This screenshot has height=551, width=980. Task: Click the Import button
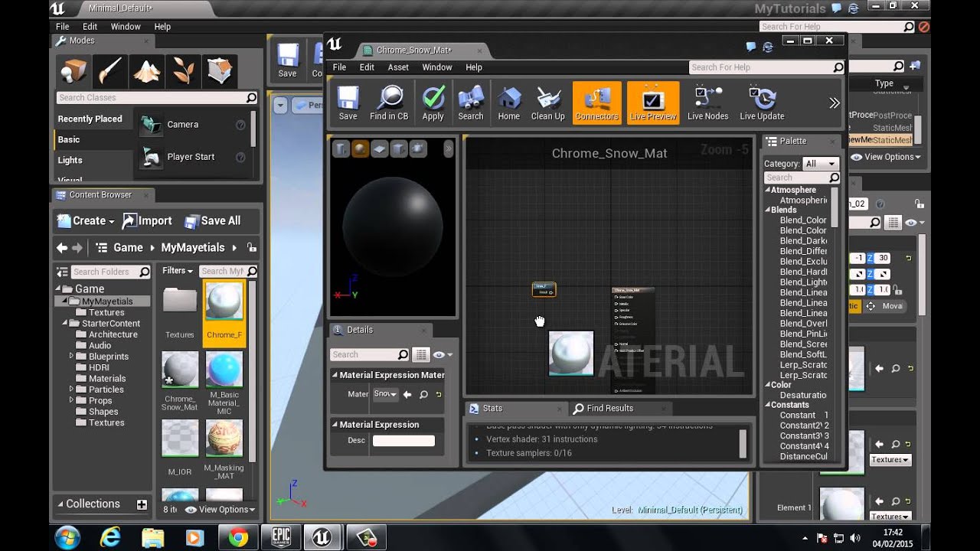click(147, 221)
